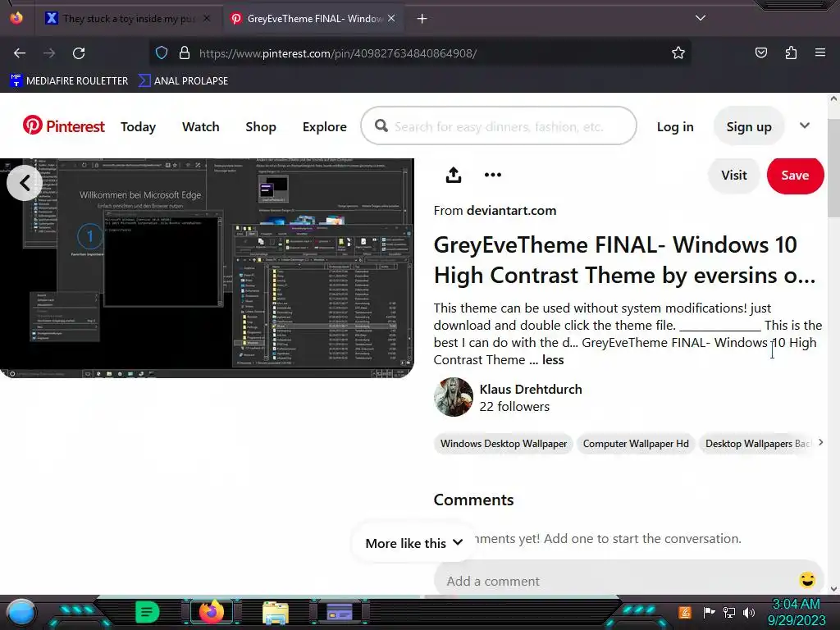This screenshot has width=840, height=630.
Task: Click the Log in button
Action: 675,127
